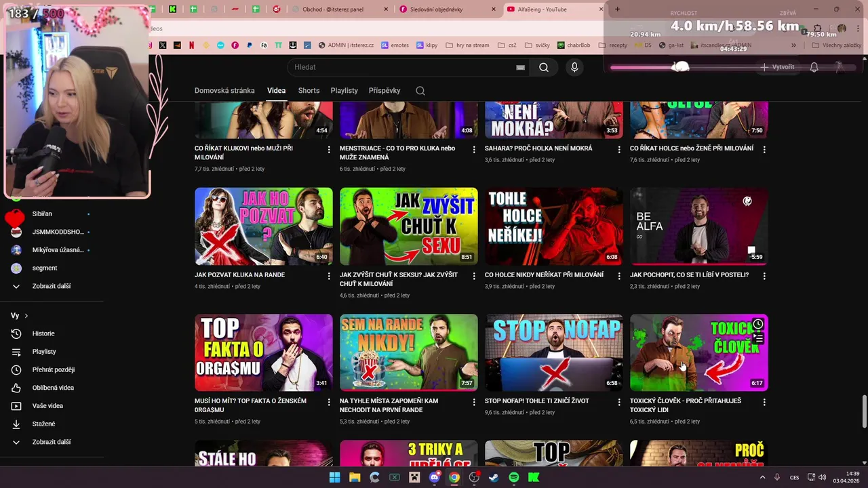Open video title STOP NOFAP! TOHLE TI ZNIČÍ ŽIVOT
This screenshot has width=868, height=488.
(x=537, y=401)
